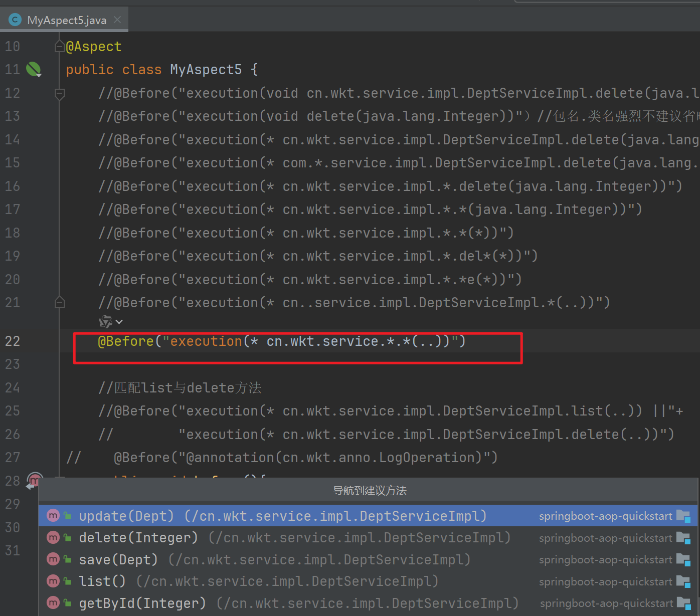Collapse the code fold at @Aspect on line 10

(59, 47)
